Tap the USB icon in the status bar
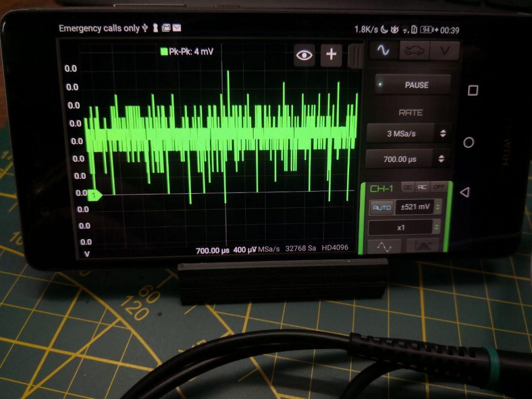532x399 pixels. pos(145,28)
